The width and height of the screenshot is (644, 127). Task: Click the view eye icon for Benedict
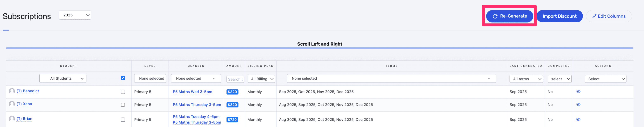(578, 92)
